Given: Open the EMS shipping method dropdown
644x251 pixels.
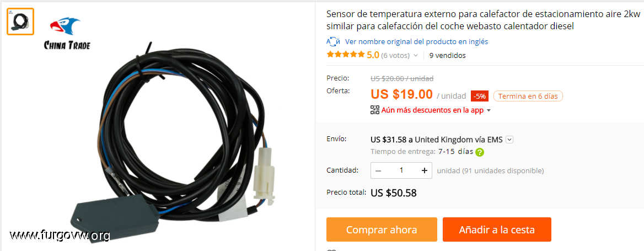Looking at the screenshot, I should (509, 140).
